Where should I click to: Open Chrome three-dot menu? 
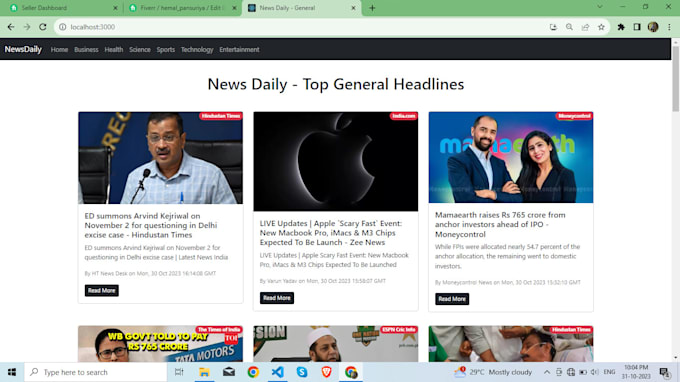[x=669, y=27]
